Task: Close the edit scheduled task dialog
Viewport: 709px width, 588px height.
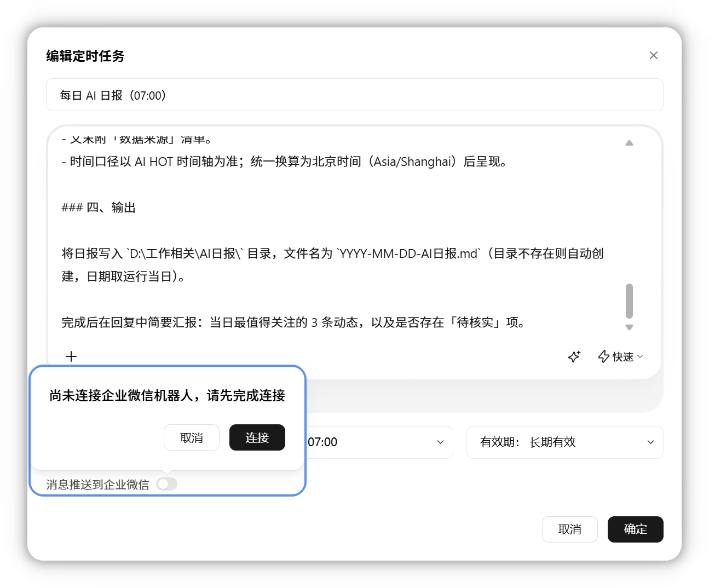Action: coord(653,55)
